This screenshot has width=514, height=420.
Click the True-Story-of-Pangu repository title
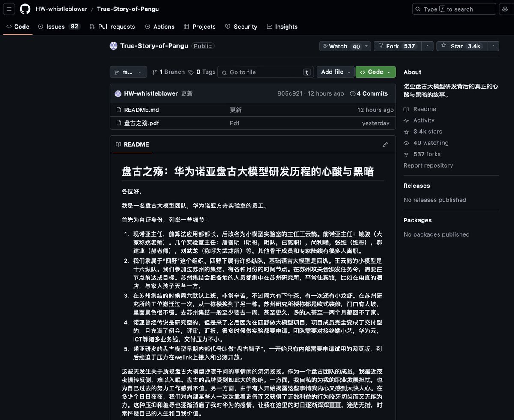click(x=154, y=46)
